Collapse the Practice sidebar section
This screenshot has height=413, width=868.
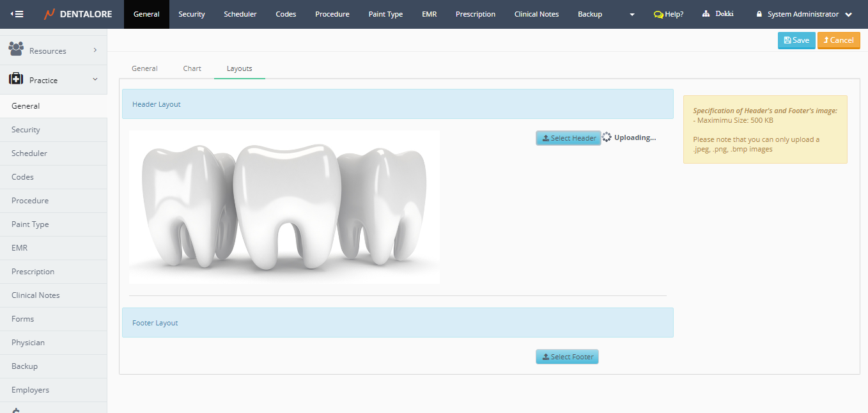point(95,79)
